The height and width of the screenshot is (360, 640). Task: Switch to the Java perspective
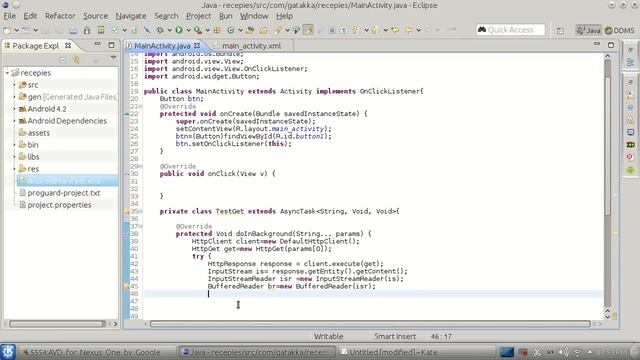(588, 31)
